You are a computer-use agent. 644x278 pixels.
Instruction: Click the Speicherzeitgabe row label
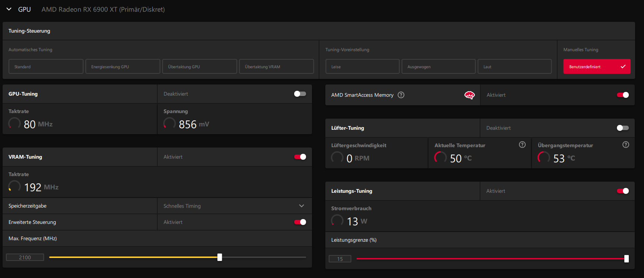27,206
